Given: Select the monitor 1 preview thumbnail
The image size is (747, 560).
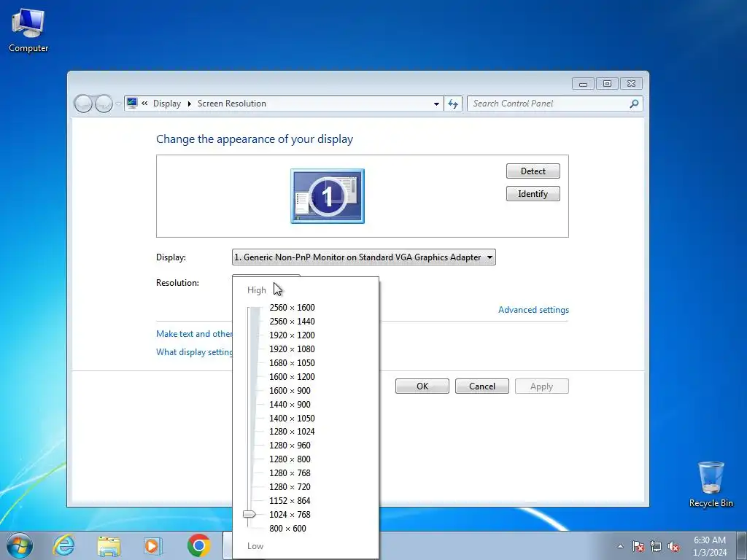Looking at the screenshot, I should click(328, 195).
